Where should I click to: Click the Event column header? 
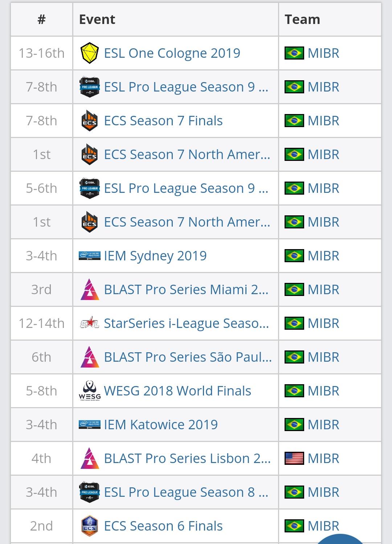(x=97, y=19)
